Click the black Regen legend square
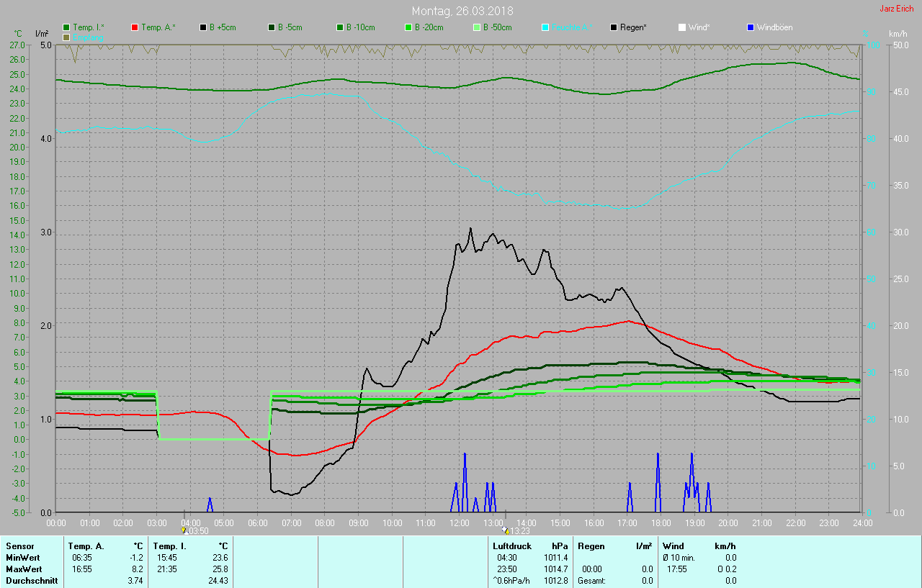922x588 pixels. [614, 27]
